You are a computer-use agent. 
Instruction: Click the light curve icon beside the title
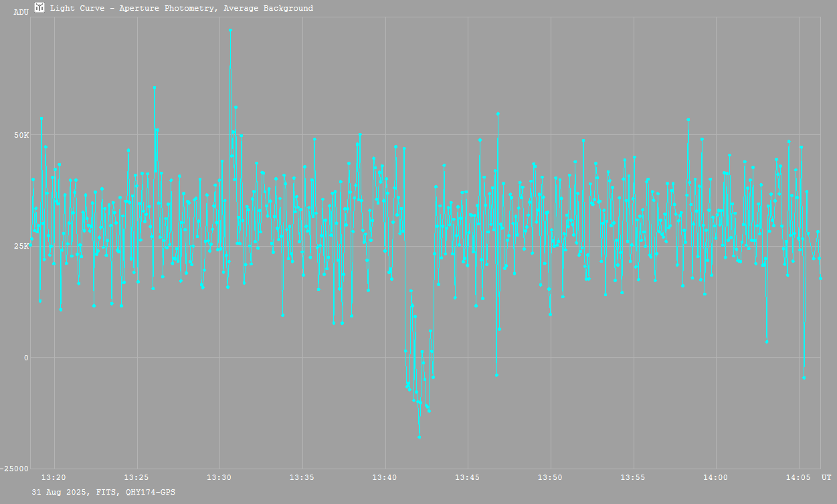(x=39, y=8)
